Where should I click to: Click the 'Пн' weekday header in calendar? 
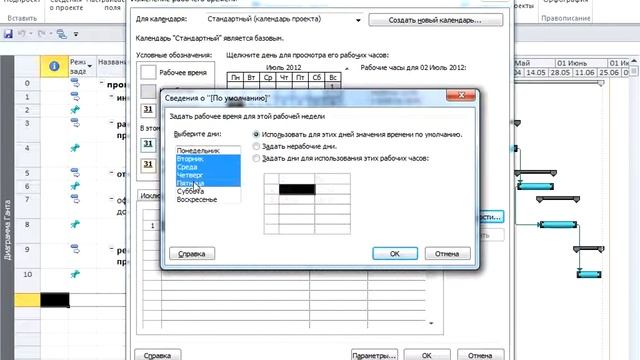click(x=236, y=77)
